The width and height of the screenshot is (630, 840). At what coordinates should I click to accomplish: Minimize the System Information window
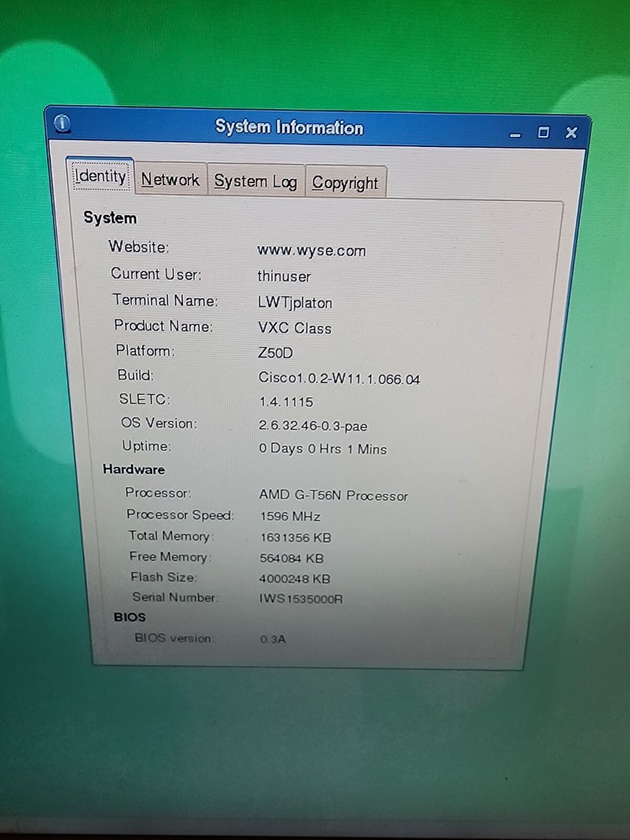[x=516, y=135]
